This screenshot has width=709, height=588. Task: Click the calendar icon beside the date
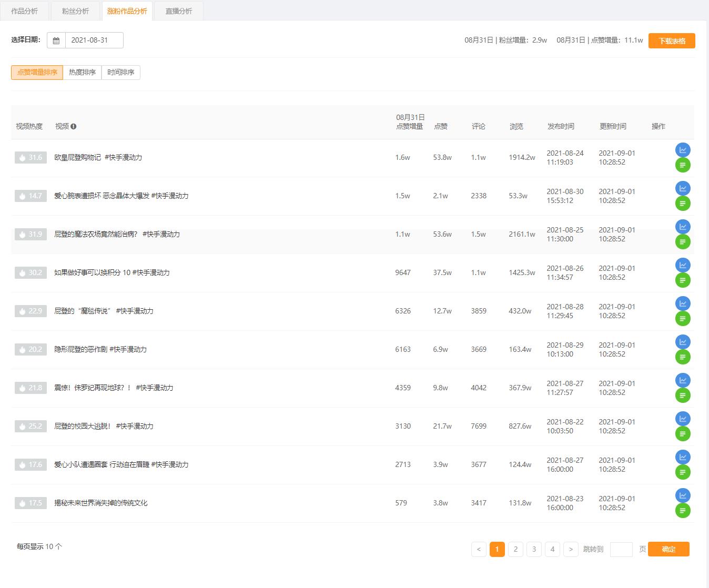click(56, 40)
